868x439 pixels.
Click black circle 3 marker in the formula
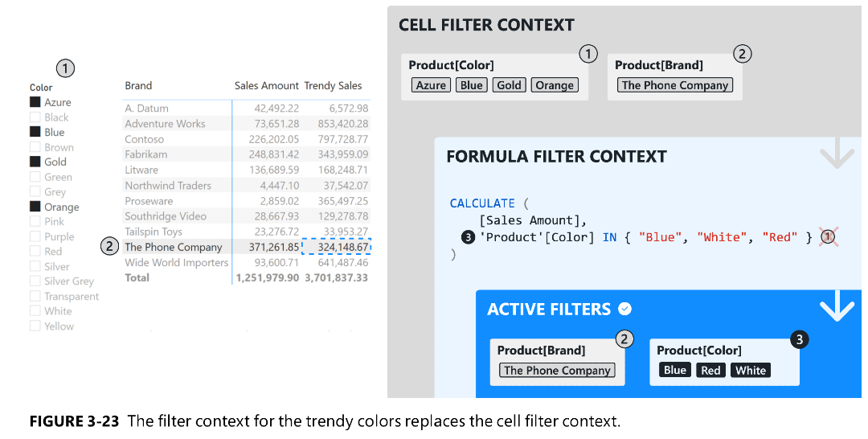coord(468,237)
